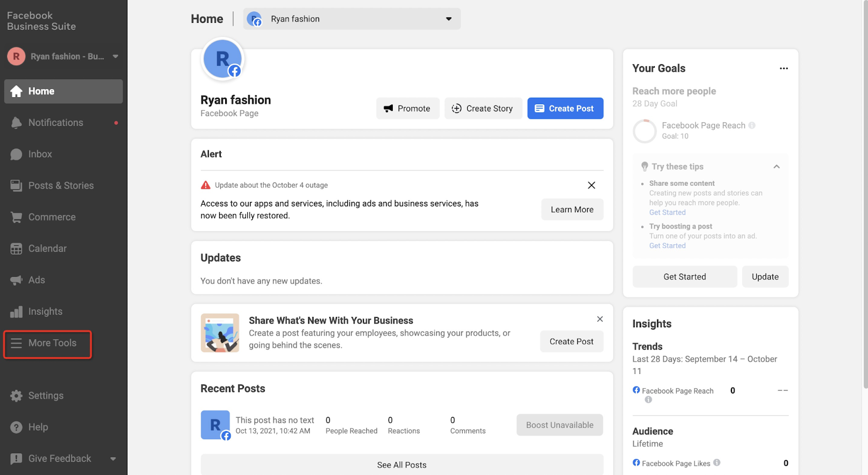Collapse the Try these tips section
This screenshot has width=868, height=475.
click(x=776, y=167)
